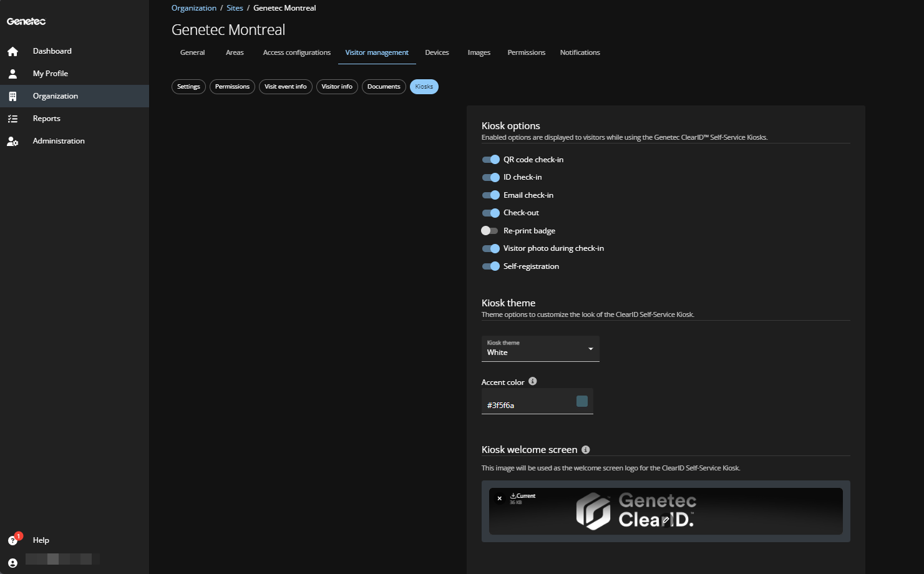Open the General tab
Image resolution: width=924 pixels, height=574 pixels.
click(192, 52)
